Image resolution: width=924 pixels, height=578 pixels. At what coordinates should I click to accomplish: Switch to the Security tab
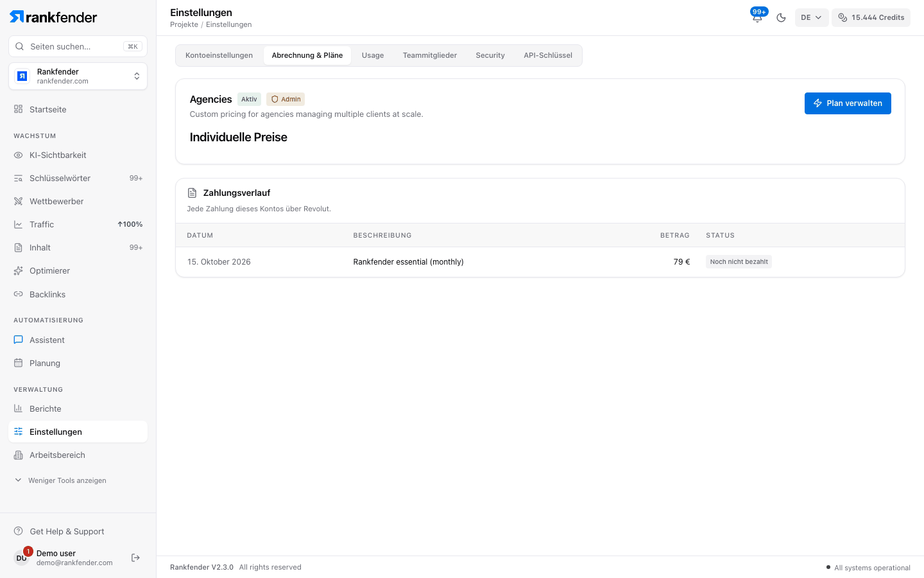tap(490, 55)
